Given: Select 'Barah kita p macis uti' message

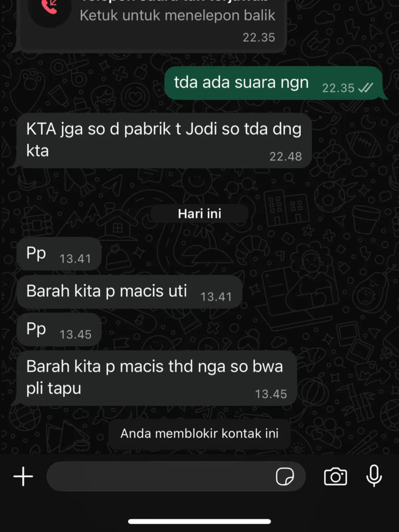Looking at the screenshot, I should 129,292.
